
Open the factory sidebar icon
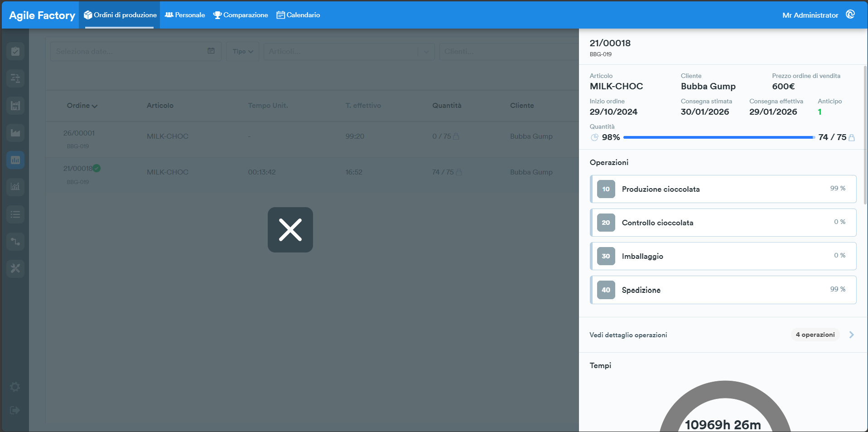15,133
